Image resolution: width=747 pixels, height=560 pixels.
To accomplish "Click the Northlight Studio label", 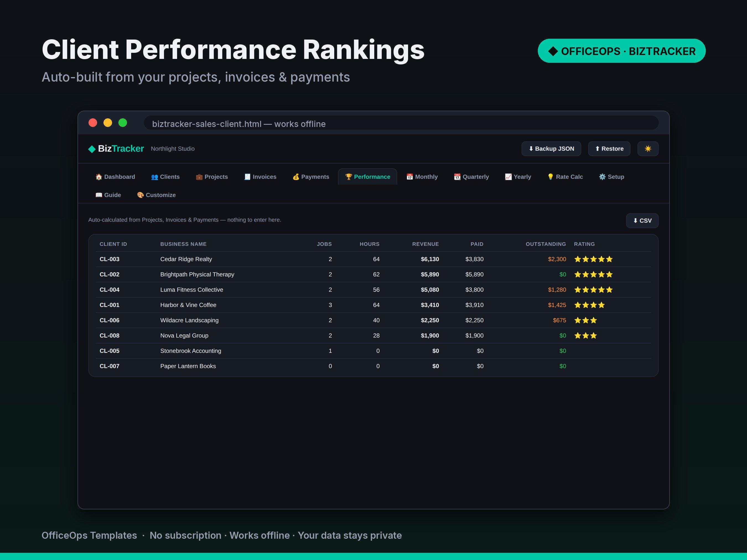I will coord(173,149).
